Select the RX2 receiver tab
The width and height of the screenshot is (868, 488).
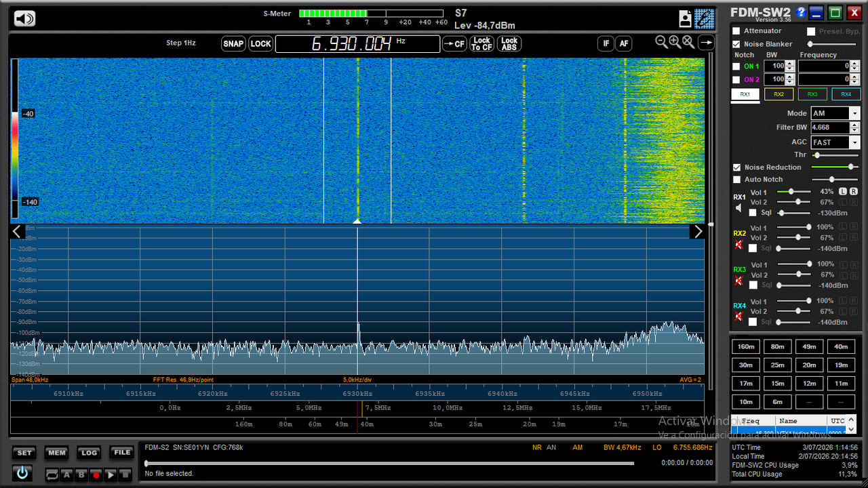(778, 94)
